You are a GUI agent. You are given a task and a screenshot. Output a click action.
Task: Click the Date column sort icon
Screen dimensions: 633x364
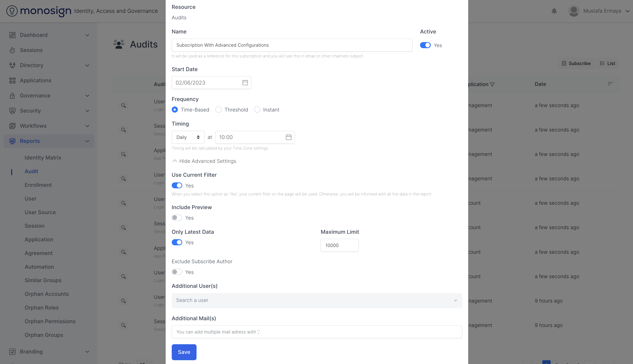pos(610,84)
